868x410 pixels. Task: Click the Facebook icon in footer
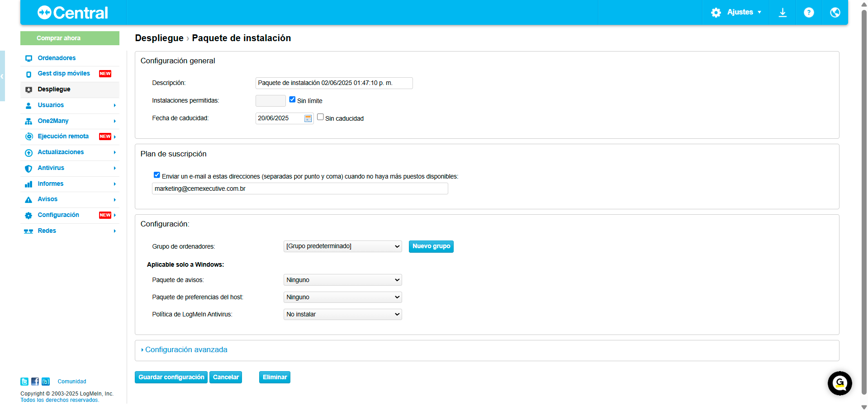pos(35,382)
